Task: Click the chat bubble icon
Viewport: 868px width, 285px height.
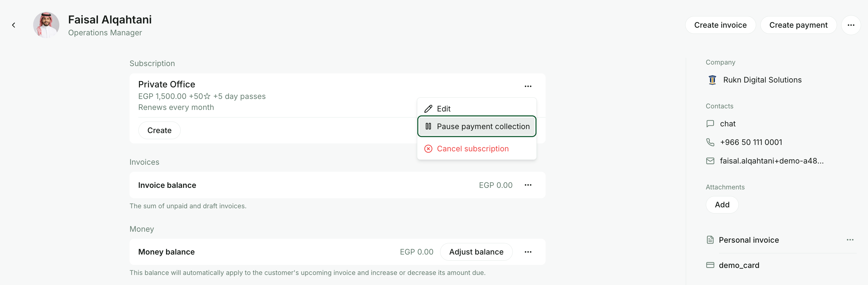Action: pyautogui.click(x=710, y=124)
